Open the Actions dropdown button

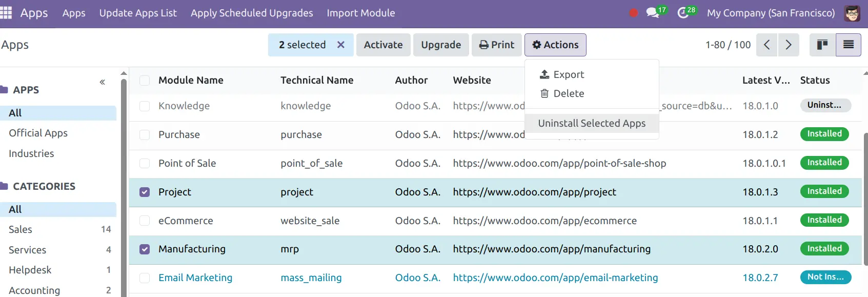555,45
